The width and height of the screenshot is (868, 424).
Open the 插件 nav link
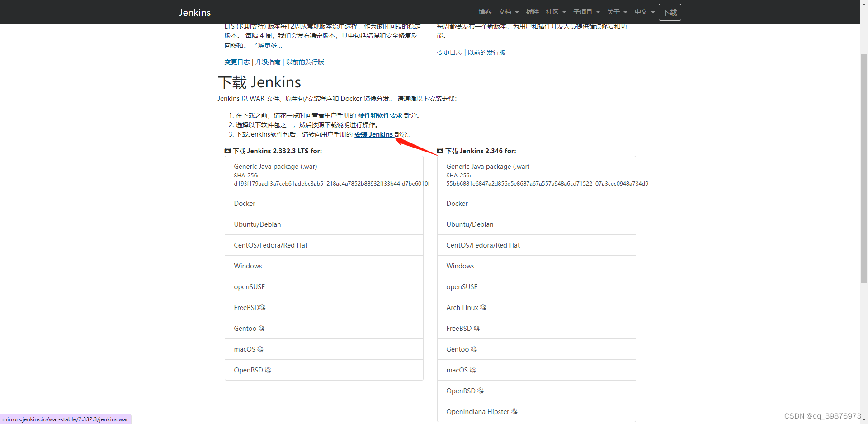pyautogui.click(x=532, y=12)
